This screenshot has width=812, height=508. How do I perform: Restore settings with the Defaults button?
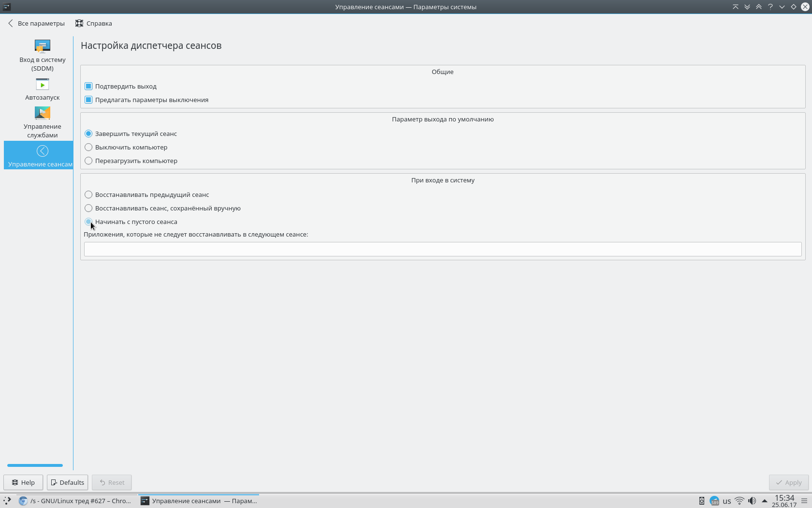[67, 482]
